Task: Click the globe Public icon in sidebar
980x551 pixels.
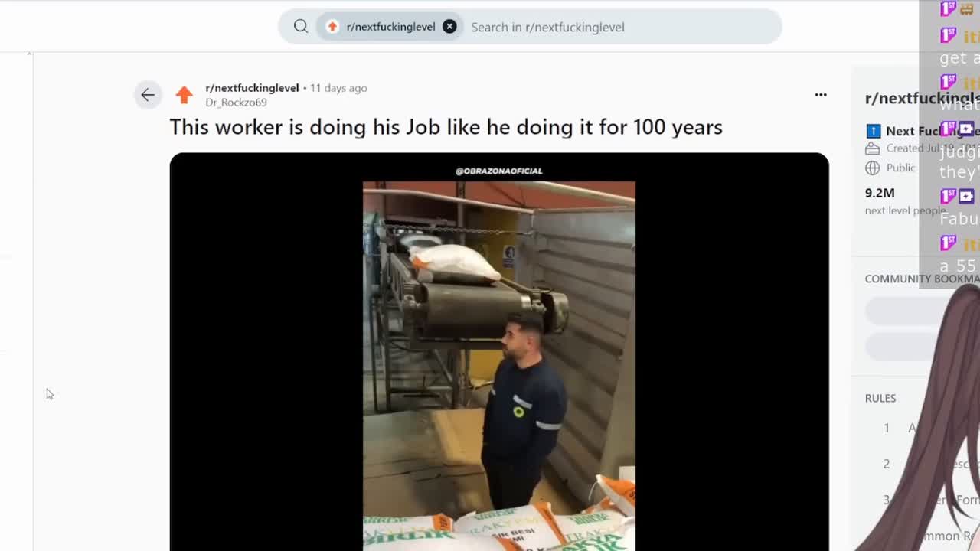Action: (x=872, y=168)
